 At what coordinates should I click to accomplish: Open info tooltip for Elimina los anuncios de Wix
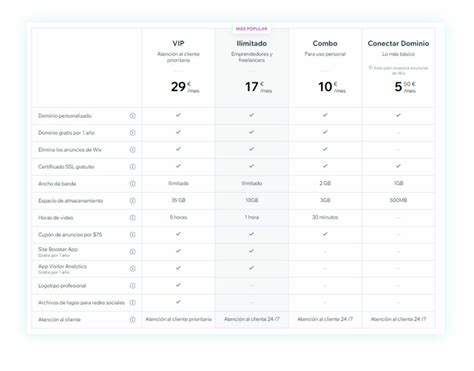pyautogui.click(x=132, y=150)
